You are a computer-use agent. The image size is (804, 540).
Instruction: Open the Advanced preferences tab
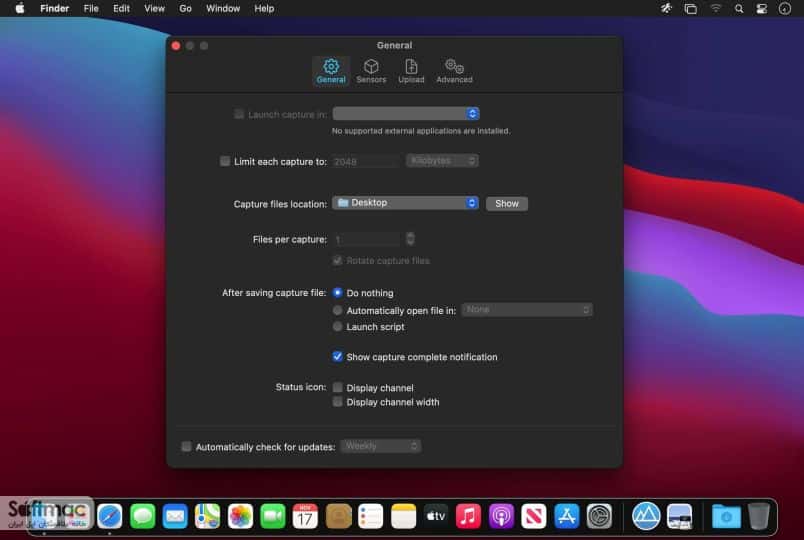pyautogui.click(x=454, y=71)
